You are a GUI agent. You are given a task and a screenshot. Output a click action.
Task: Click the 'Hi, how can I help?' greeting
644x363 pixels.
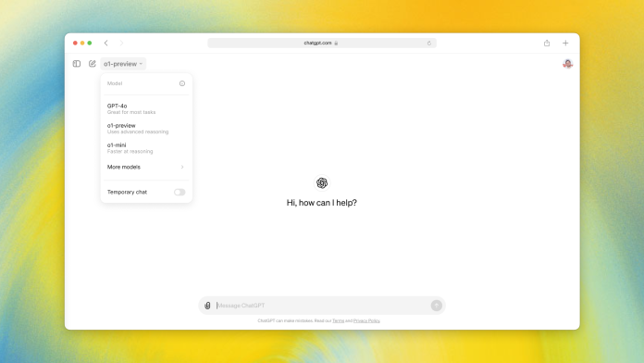point(322,203)
